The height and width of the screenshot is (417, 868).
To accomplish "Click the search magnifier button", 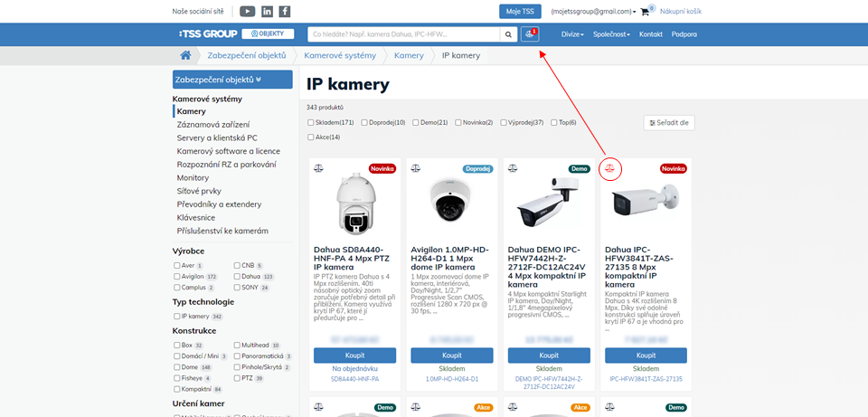I will [x=509, y=34].
